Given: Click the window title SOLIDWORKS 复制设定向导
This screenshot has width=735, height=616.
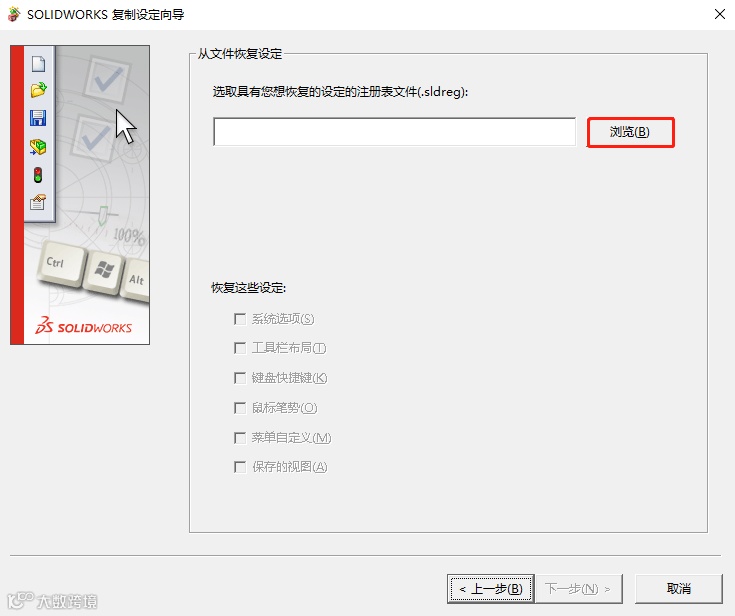Looking at the screenshot, I should coord(105,15).
